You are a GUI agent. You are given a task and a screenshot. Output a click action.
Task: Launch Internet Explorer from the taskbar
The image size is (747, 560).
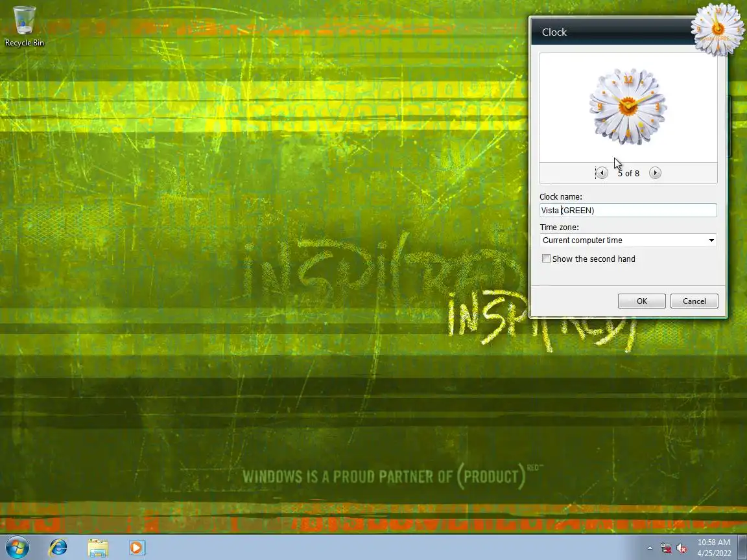tap(58, 548)
